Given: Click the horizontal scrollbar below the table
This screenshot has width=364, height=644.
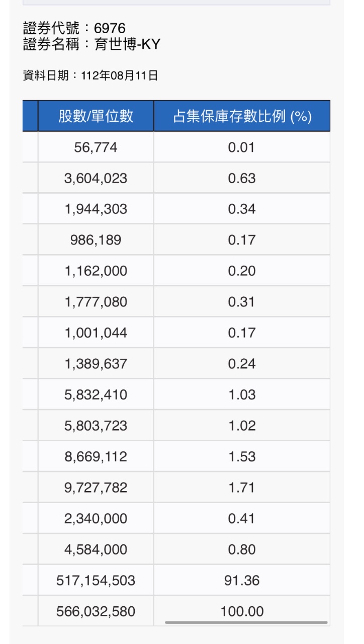Looking at the screenshot, I should click(246, 622).
